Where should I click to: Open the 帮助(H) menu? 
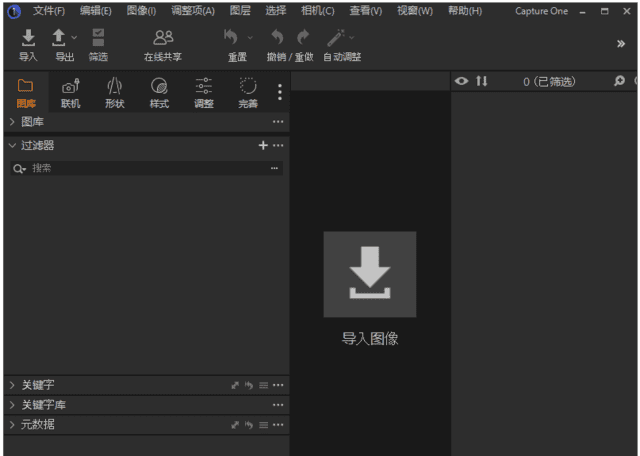(465, 11)
